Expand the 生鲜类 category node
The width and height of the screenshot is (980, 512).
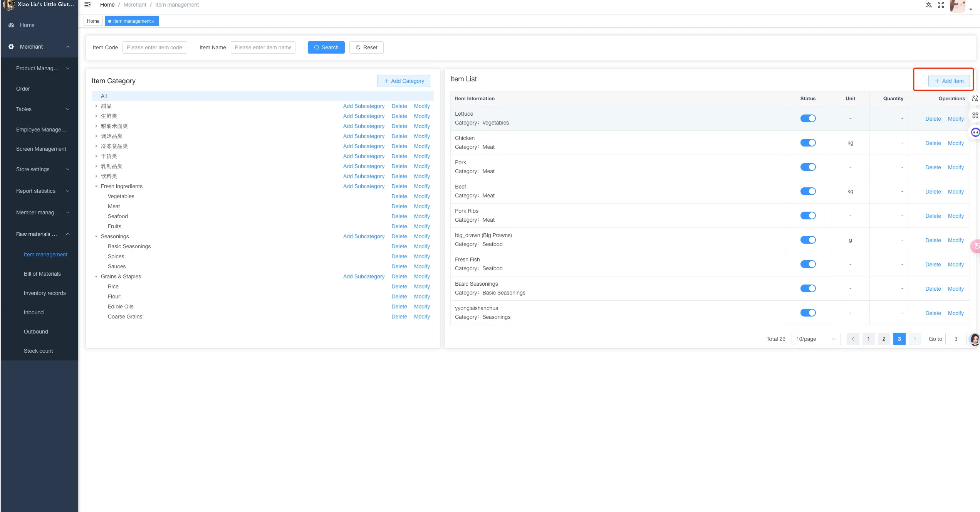pos(96,116)
